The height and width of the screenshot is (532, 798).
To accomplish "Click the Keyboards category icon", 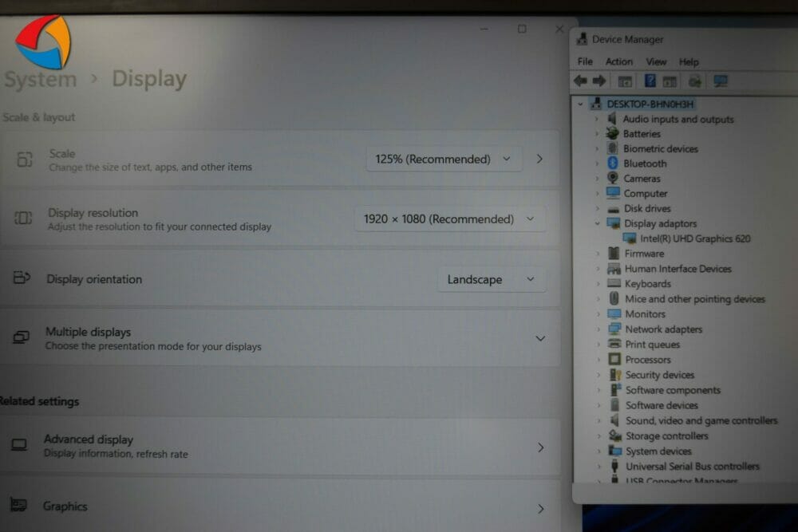I will 614,283.
